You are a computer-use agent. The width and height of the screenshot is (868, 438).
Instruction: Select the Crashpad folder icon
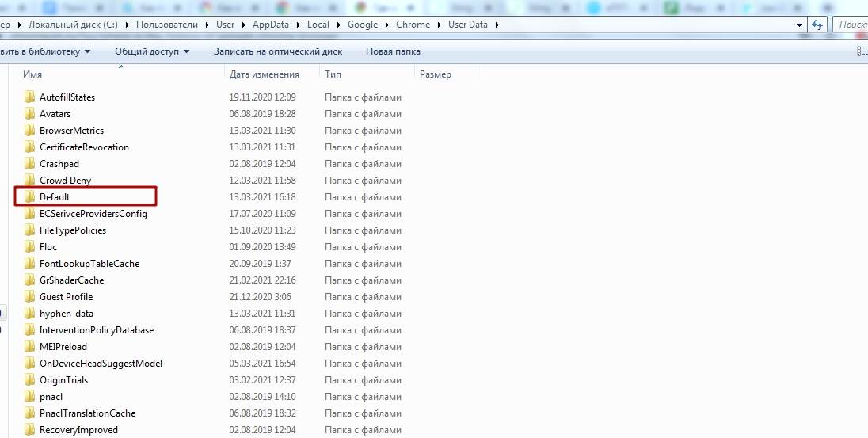(30, 163)
